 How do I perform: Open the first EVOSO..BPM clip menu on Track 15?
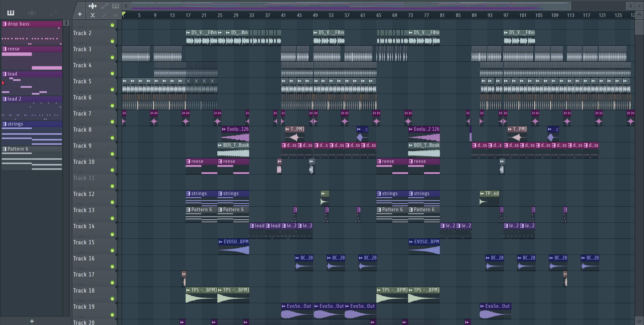[x=220, y=242]
